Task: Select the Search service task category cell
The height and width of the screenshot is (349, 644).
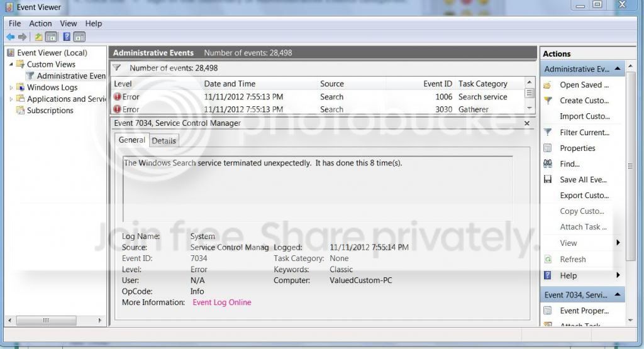Action: click(x=482, y=97)
